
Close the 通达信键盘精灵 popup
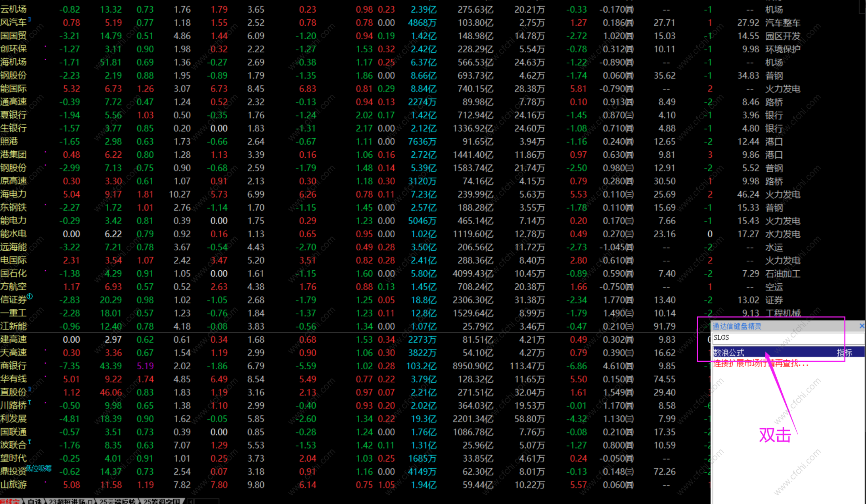click(861, 326)
